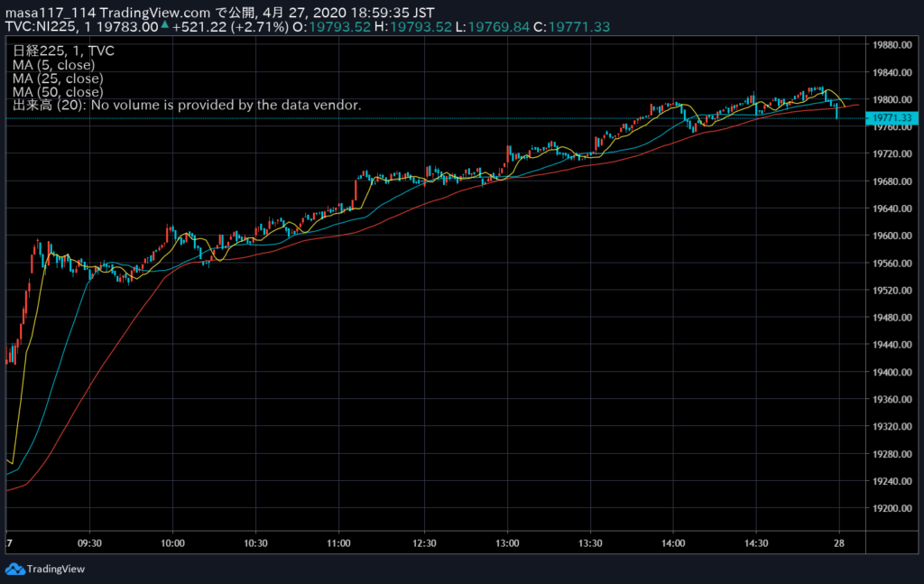Click the TradingView logo icon
924x584 pixels.
click(x=14, y=570)
